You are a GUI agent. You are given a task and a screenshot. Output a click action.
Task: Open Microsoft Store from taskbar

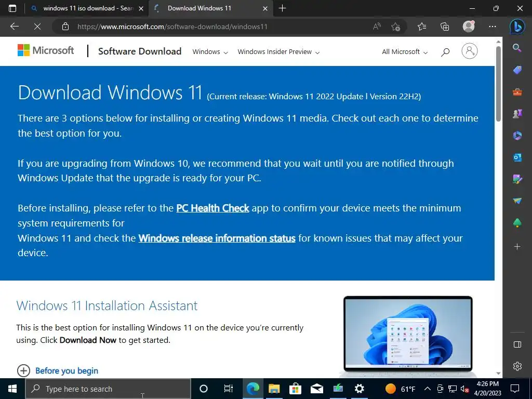point(295,389)
